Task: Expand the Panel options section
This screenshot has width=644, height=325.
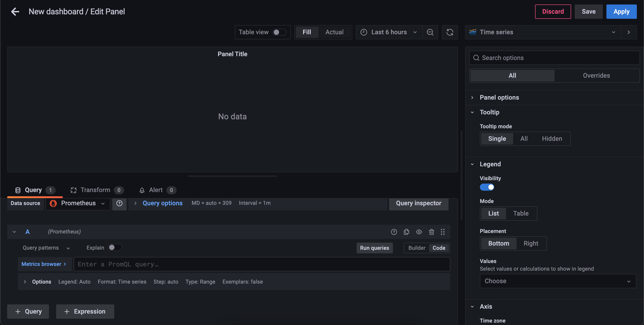Action: tap(499, 98)
